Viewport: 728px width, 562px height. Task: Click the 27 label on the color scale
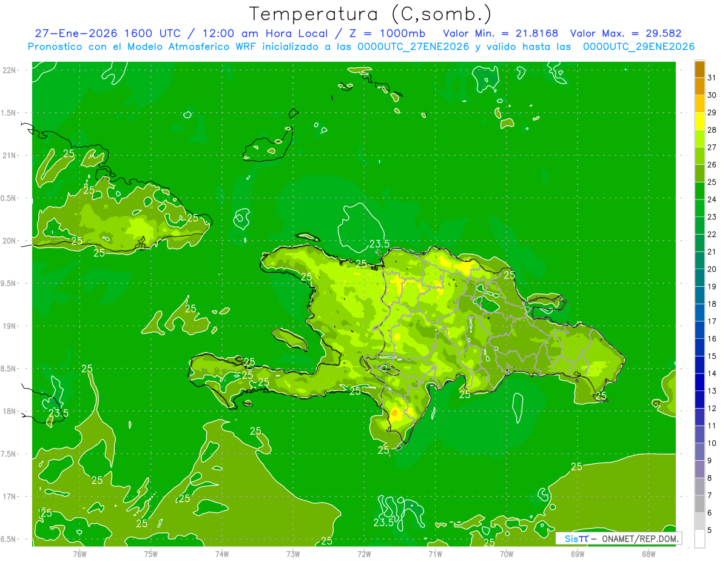(712, 147)
